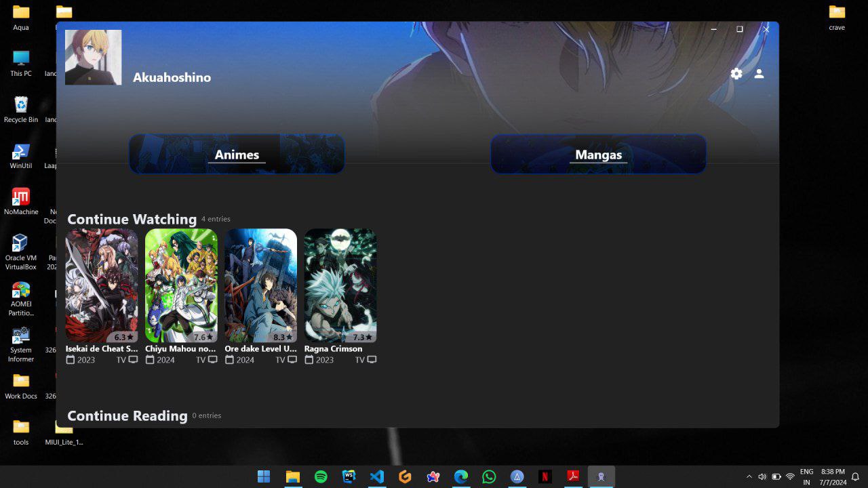This screenshot has width=868, height=488.
Task: Click the 'Ragna Crimson' title
Action: [x=333, y=348]
